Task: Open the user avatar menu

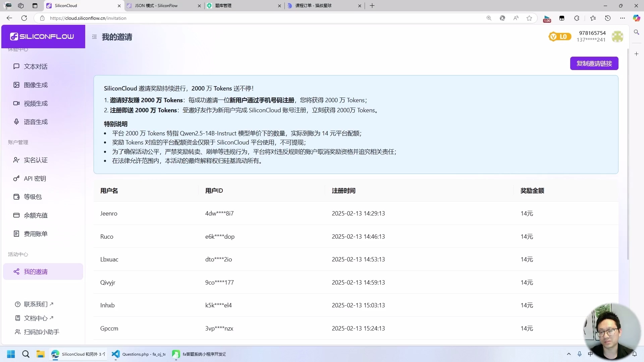Action: click(x=617, y=37)
